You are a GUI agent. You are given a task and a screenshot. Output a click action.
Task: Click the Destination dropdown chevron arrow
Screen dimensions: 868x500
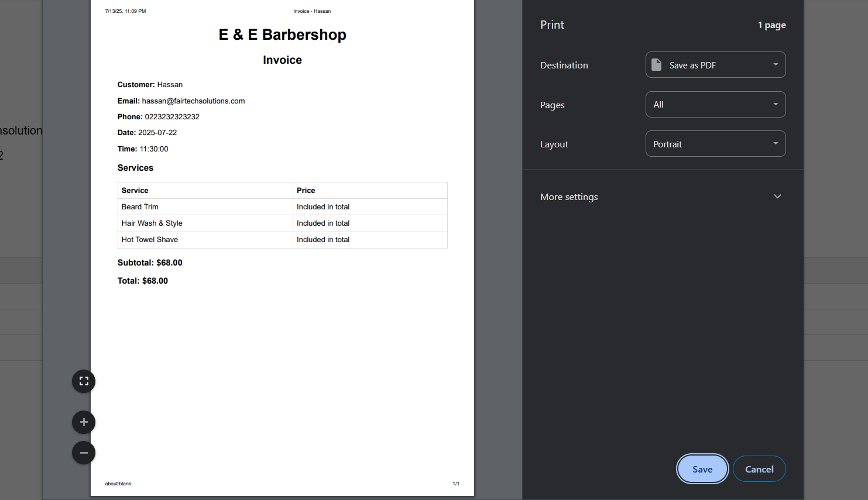point(775,64)
